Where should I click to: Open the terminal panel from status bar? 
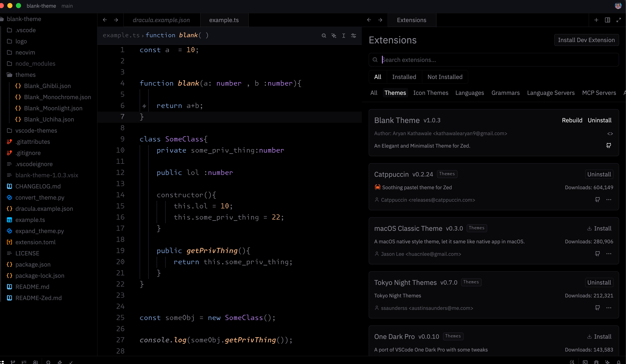pyautogui.click(x=585, y=362)
